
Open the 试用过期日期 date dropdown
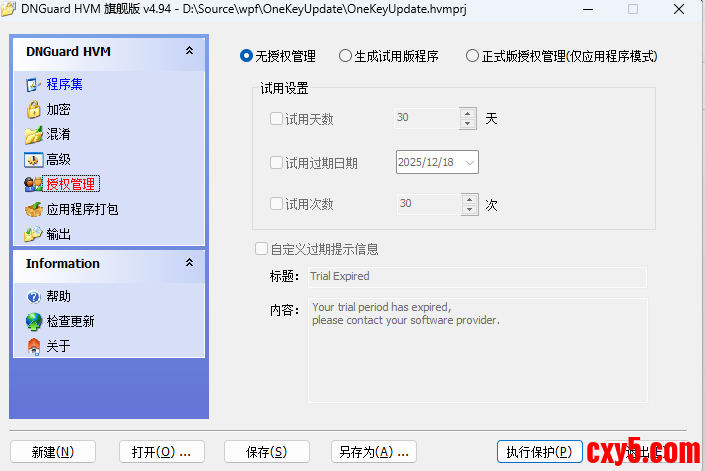click(469, 162)
